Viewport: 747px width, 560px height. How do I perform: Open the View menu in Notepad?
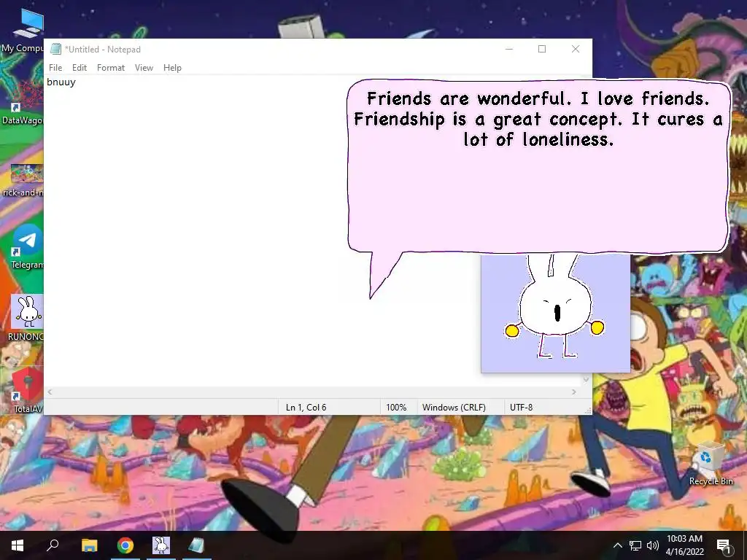tap(144, 68)
